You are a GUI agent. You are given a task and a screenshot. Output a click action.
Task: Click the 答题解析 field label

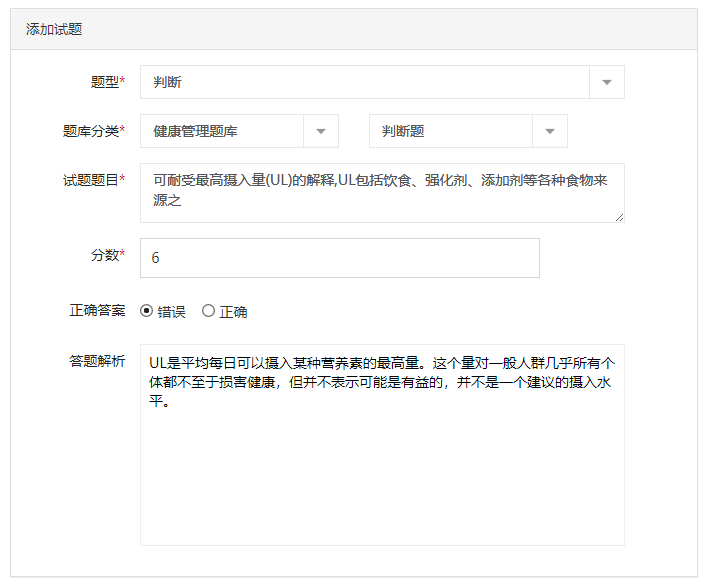click(x=97, y=361)
